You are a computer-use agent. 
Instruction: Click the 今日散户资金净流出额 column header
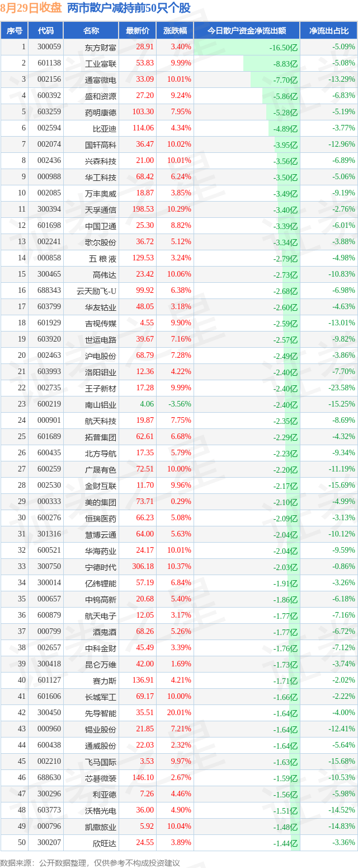point(247,31)
